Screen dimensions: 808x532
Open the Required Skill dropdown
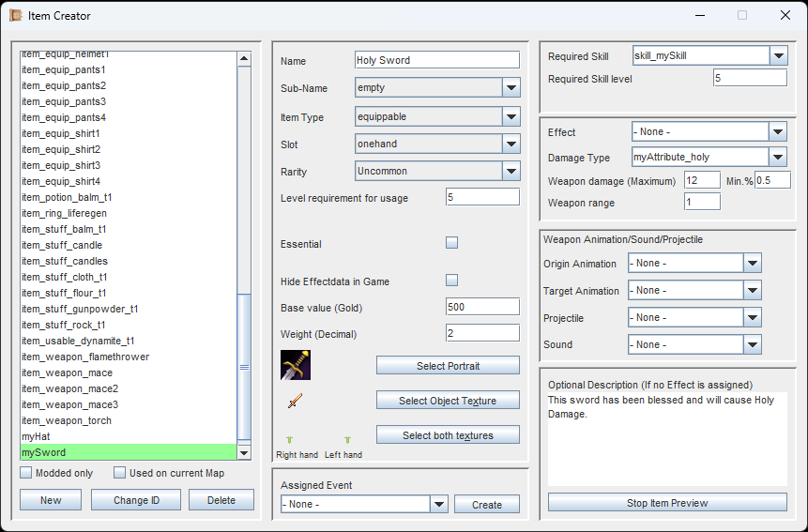click(x=777, y=56)
